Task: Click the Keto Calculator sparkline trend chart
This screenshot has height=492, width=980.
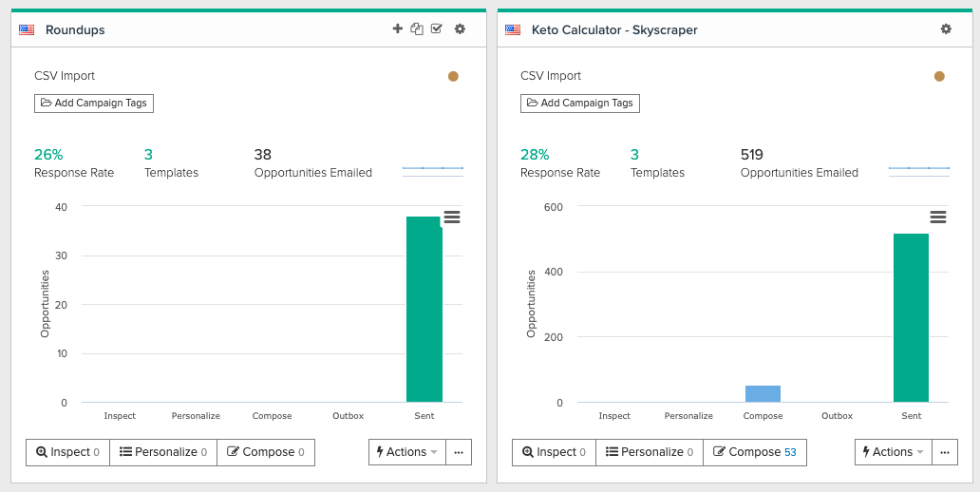Action: [x=918, y=169]
